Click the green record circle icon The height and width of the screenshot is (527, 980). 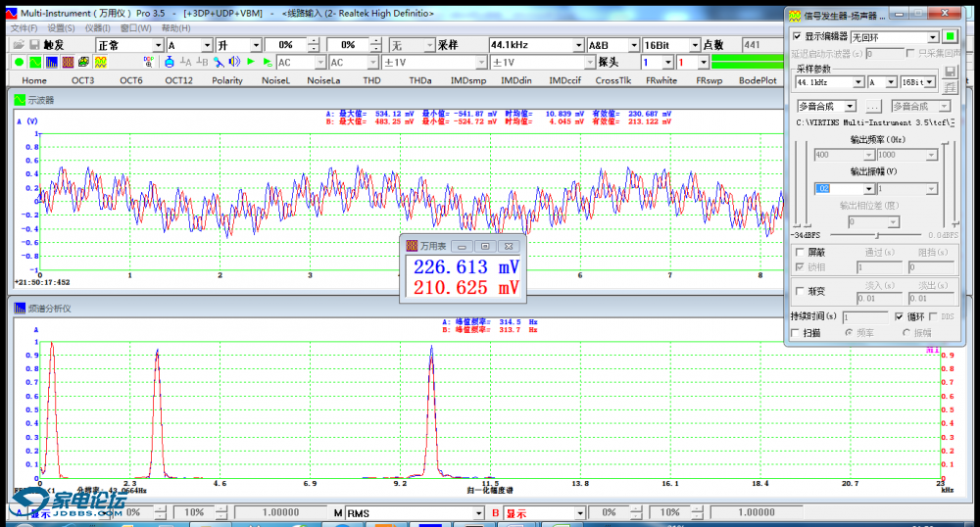(19, 63)
